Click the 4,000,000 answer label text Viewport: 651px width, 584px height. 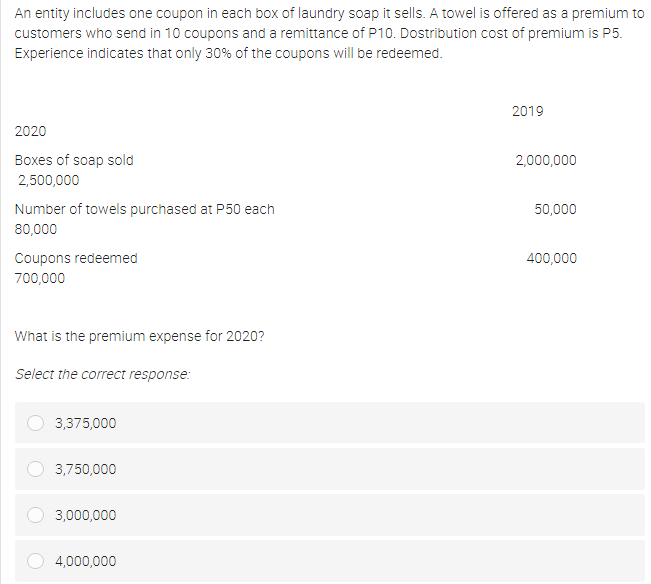[86, 562]
